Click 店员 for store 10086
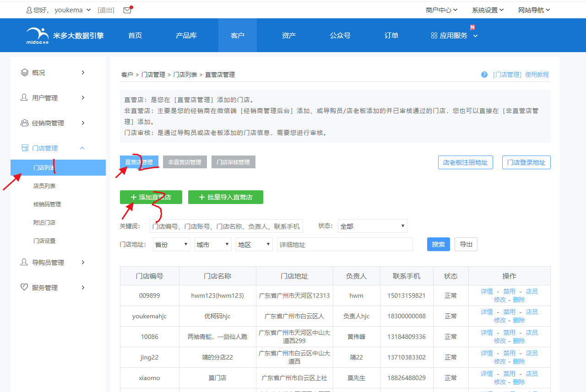 coord(532,333)
